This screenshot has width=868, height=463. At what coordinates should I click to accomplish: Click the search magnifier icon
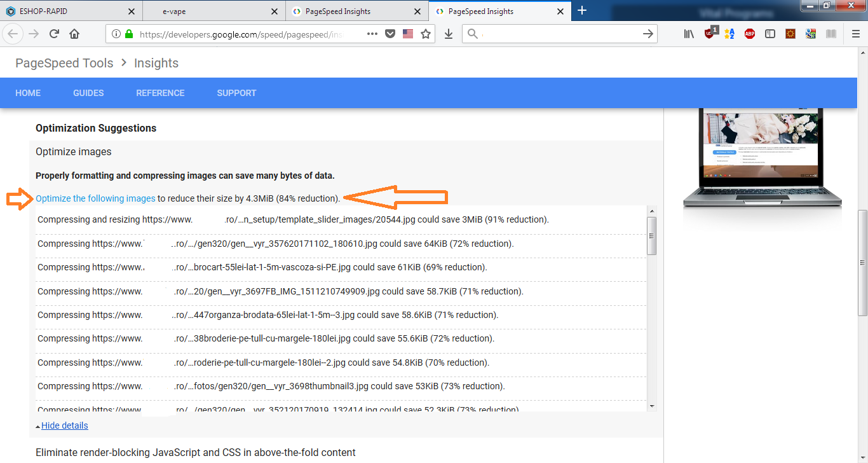(472, 34)
